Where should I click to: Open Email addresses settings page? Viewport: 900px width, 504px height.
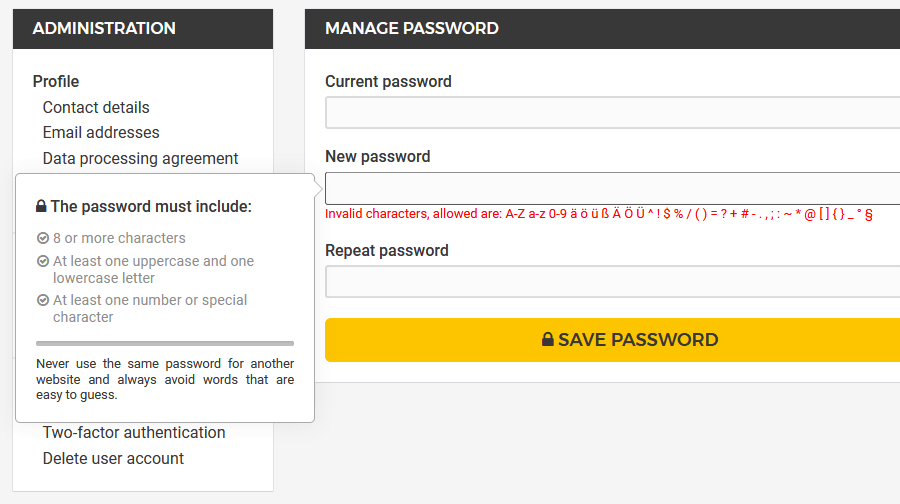click(x=101, y=132)
